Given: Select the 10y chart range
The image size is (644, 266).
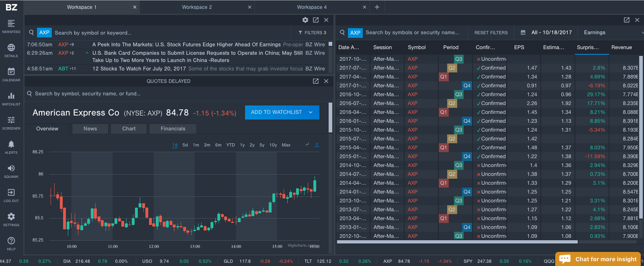Looking at the screenshot, I should (273, 145).
